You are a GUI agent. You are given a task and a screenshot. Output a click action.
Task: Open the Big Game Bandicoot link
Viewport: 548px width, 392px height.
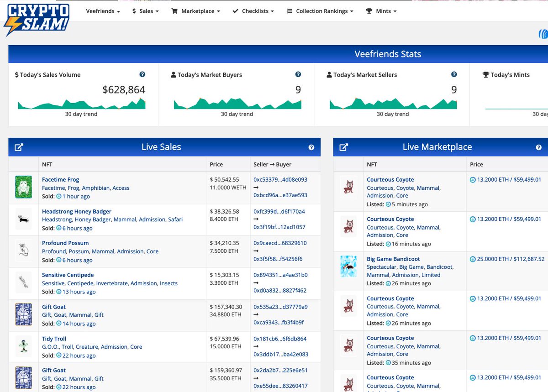pyautogui.click(x=394, y=259)
